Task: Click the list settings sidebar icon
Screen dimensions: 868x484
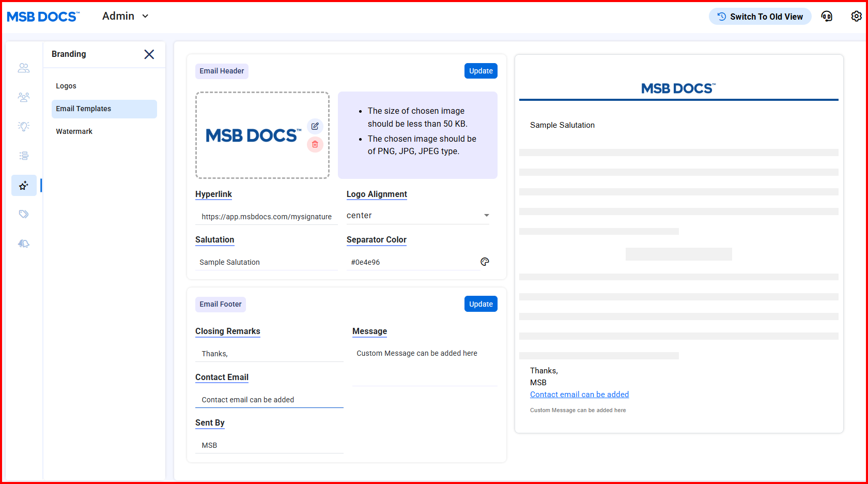Action: coord(24,156)
